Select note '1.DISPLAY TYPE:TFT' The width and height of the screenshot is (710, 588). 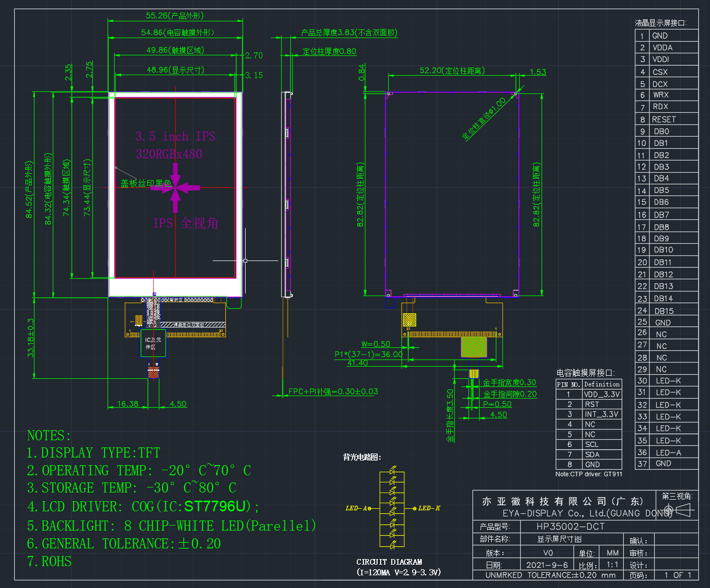(93, 453)
